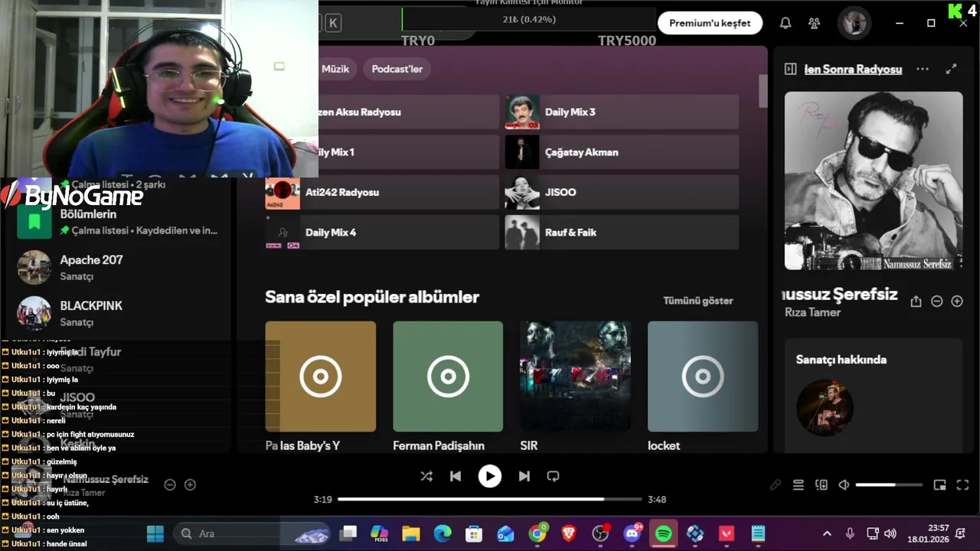Open Apache 207 in the library sidebar
The width and height of the screenshot is (980, 551).
[x=119, y=267]
